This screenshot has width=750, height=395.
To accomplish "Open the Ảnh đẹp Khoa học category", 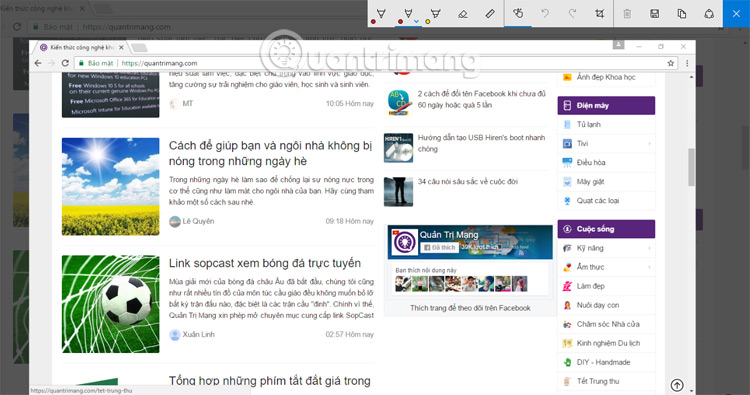I will [x=606, y=77].
